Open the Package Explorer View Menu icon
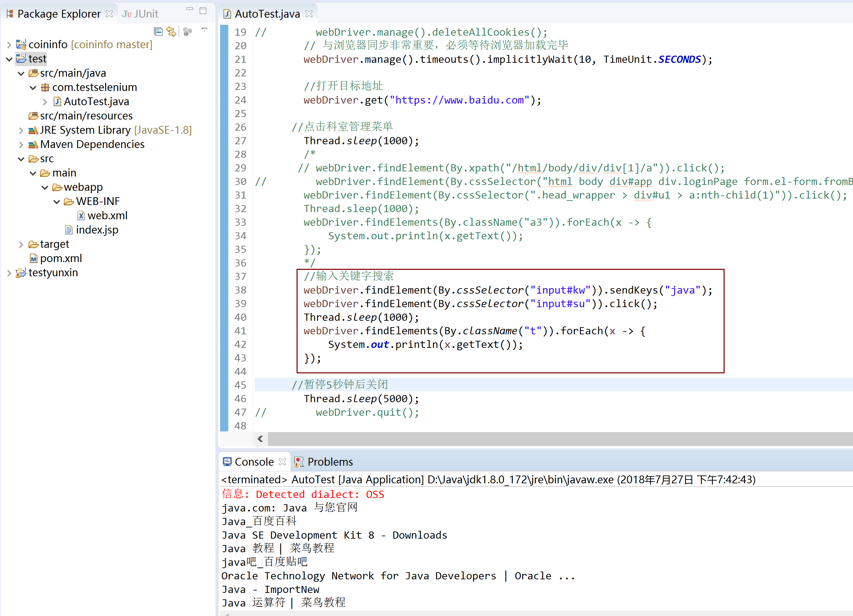Screen dimensions: 853x616 tap(205, 29)
